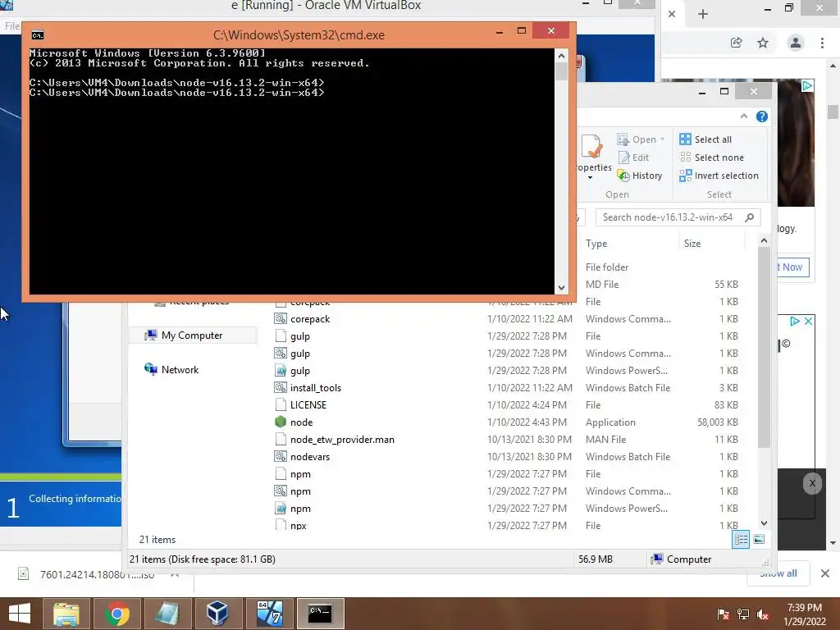Expand the Open button dropdown arrow
The height and width of the screenshot is (630, 840).
(x=663, y=139)
